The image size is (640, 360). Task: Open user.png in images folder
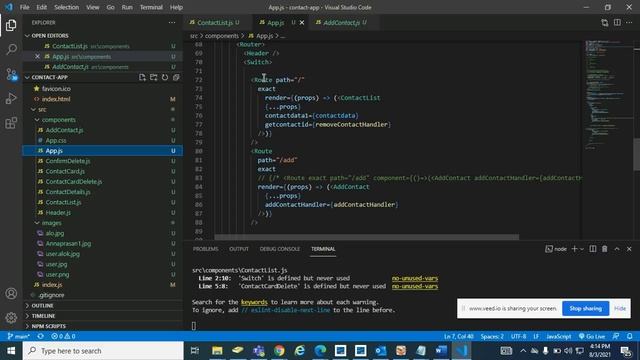pyautogui.click(x=57, y=274)
